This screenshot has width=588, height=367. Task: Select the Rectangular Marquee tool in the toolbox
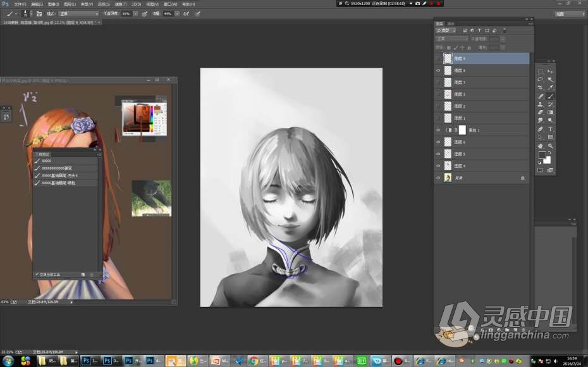(x=541, y=72)
